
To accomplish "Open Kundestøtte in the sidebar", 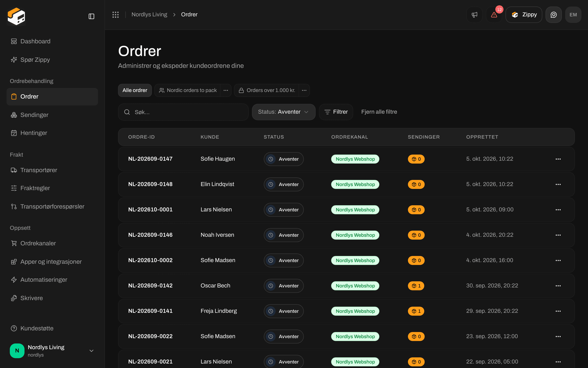I will point(52,328).
